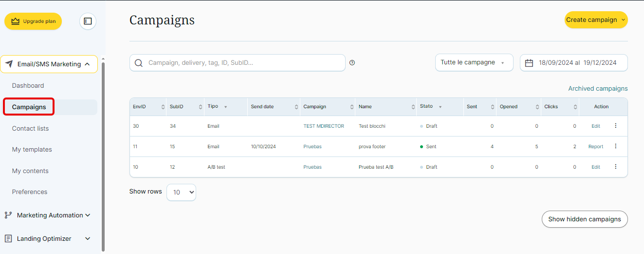644x254 pixels.
Task: Click the help question mark icon
Action: coord(352,63)
